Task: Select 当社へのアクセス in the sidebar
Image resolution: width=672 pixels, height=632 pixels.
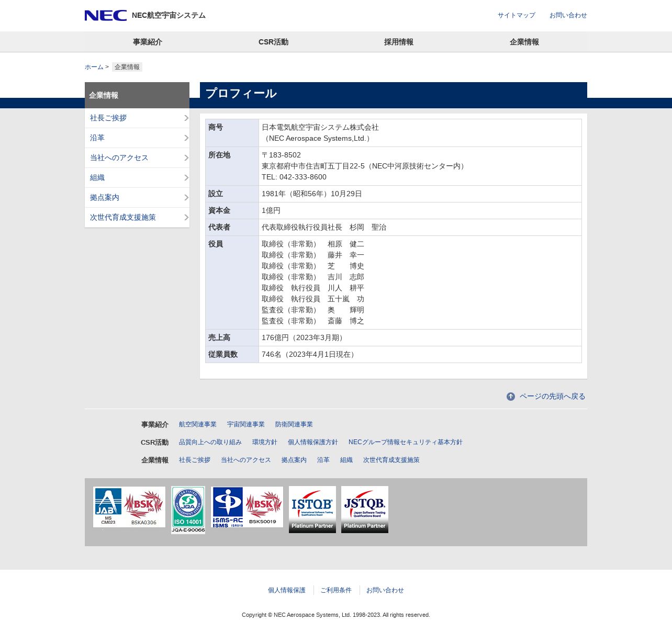Action: click(137, 158)
